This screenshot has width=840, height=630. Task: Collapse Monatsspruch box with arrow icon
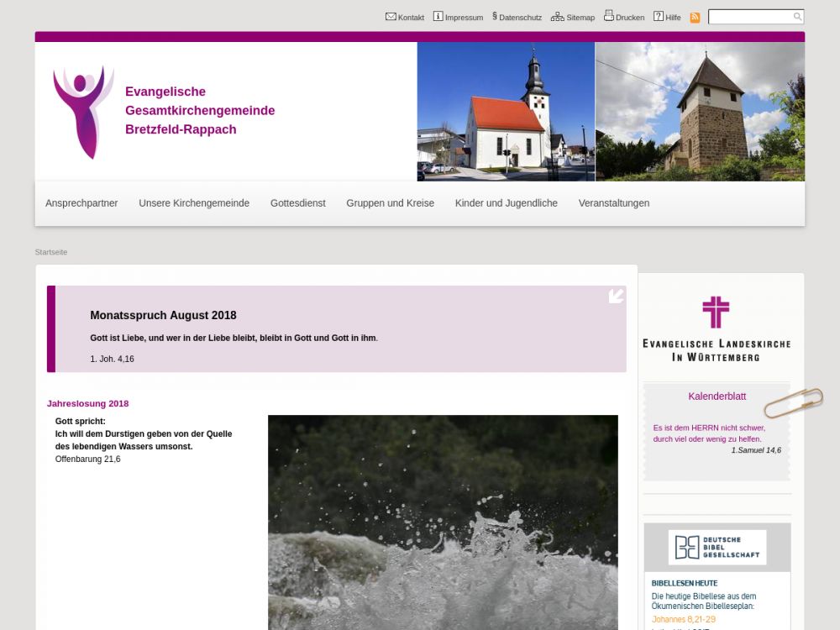pos(616,296)
